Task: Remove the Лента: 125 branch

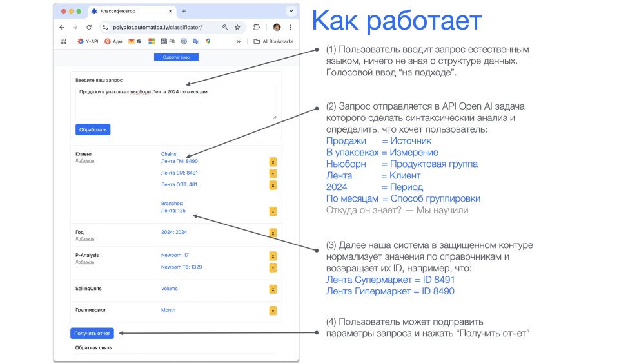Action: [273, 211]
